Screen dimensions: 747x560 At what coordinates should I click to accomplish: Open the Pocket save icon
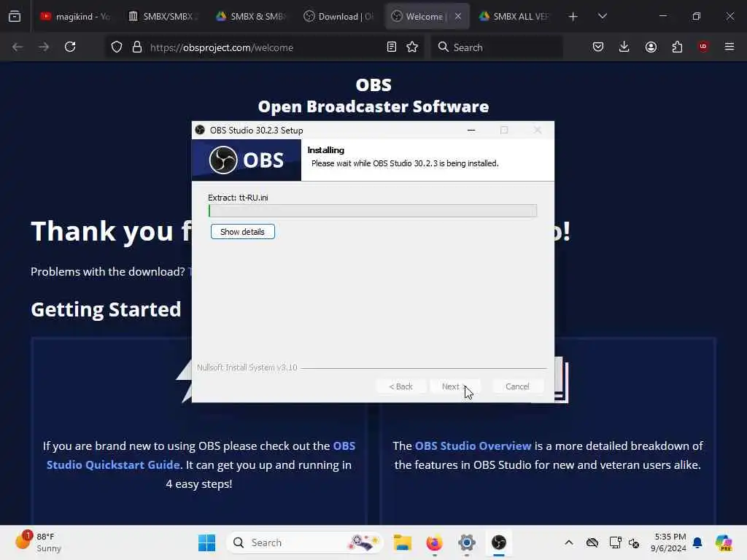[598, 47]
